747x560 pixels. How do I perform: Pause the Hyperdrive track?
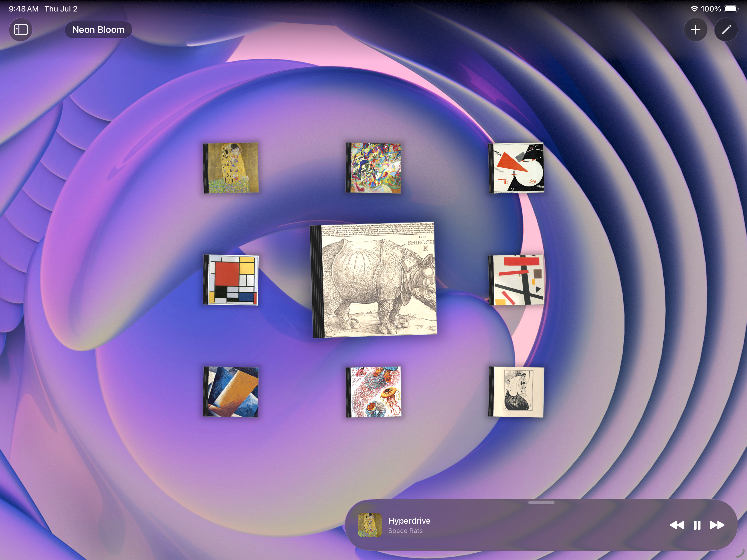[697, 525]
